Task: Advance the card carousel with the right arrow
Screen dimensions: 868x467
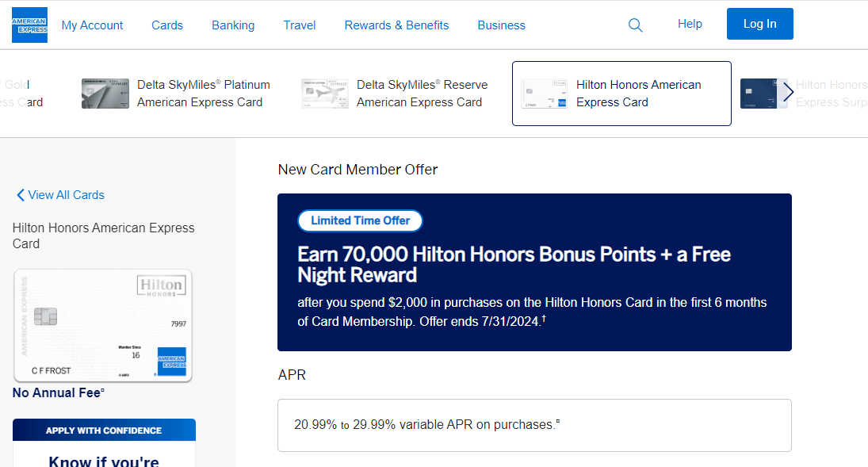Action: (x=788, y=92)
